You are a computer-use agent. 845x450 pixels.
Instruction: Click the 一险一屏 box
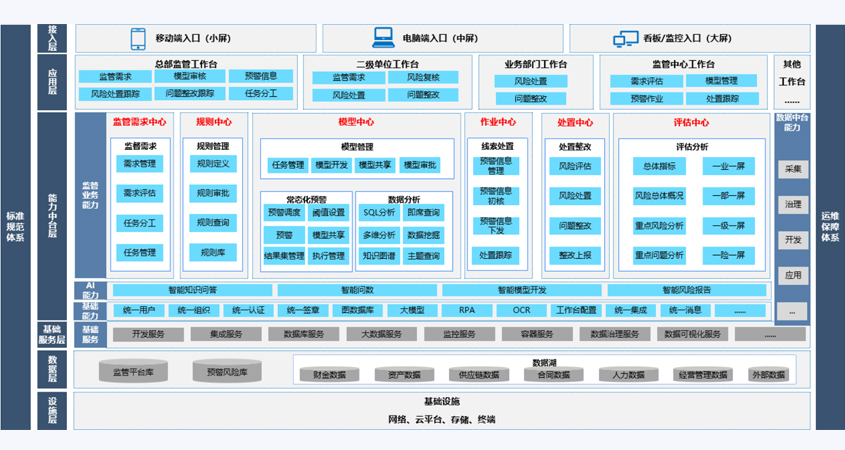pos(729,255)
